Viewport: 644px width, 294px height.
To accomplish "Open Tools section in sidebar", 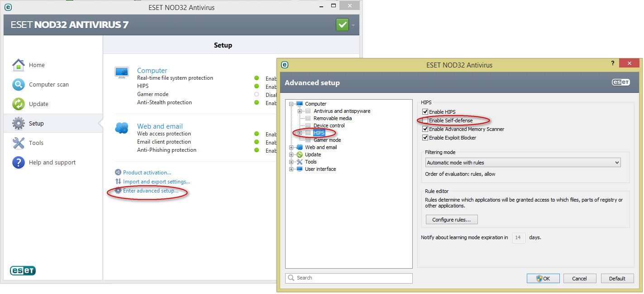I will [x=53, y=143].
